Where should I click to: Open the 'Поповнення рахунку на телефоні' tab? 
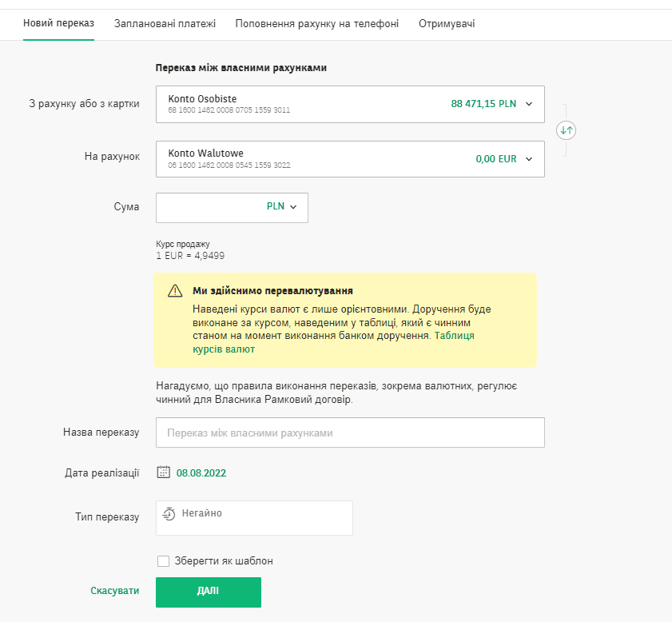[316, 23]
